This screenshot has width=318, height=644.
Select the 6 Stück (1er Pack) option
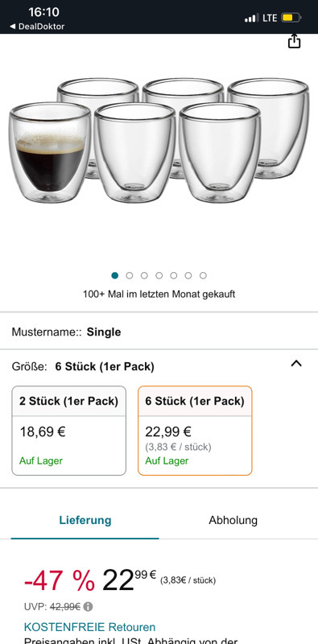pyautogui.click(x=195, y=431)
